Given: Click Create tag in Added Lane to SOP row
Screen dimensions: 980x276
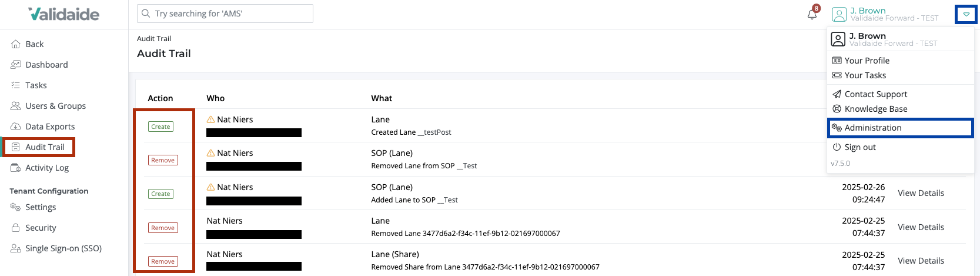Looking at the screenshot, I should coord(160,194).
